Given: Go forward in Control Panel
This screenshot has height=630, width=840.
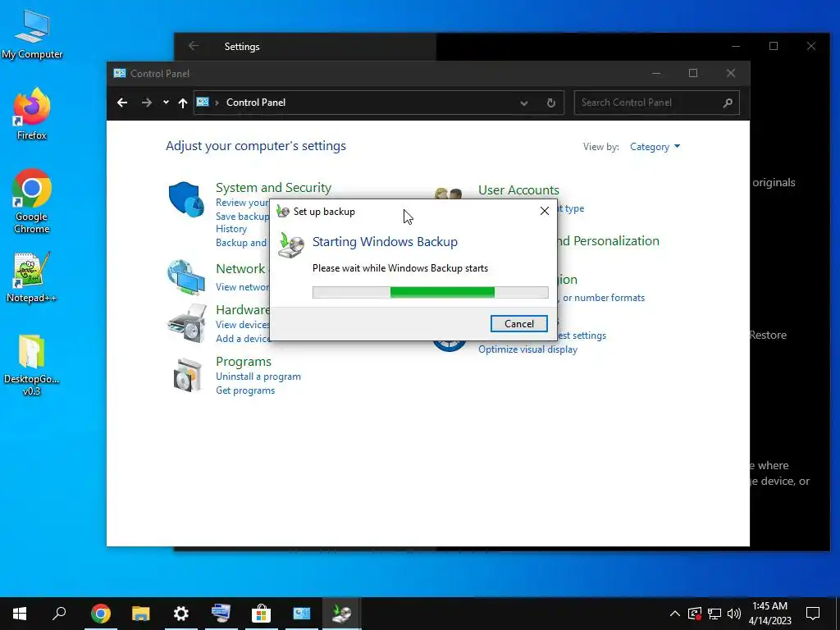Looking at the screenshot, I should coord(146,103).
